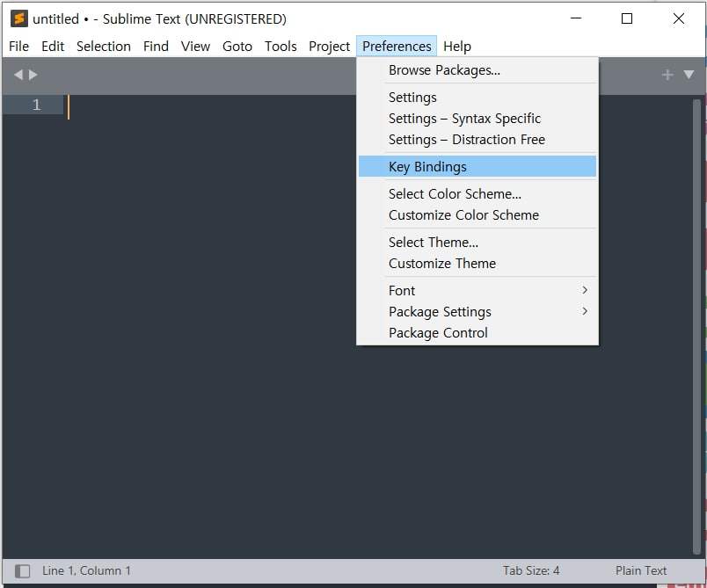Screen dimensions: 707x588
Task: Select Key Bindings menu entry
Action: click(477, 166)
